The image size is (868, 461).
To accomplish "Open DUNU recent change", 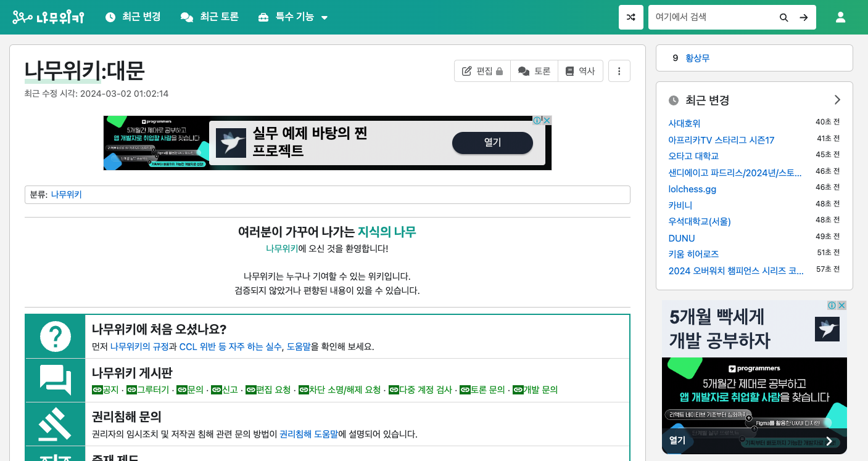I will pyautogui.click(x=682, y=238).
